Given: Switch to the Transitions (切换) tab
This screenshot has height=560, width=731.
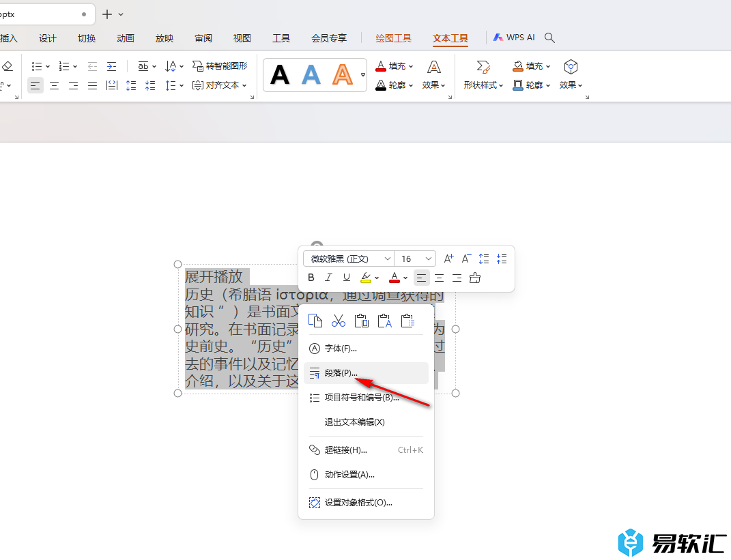Looking at the screenshot, I should tap(87, 38).
